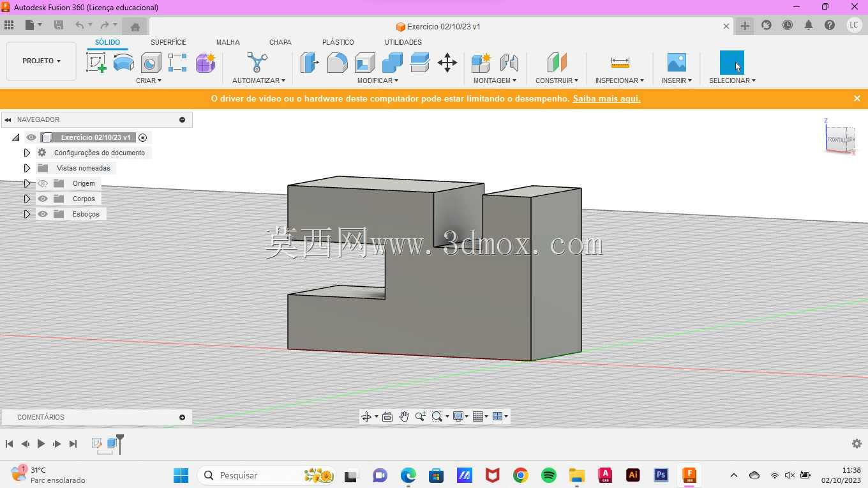Image resolution: width=868 pixels, height=488 pixels.
Task: Click the Windows taskbar search box
Action: click(x=267, y=475)
